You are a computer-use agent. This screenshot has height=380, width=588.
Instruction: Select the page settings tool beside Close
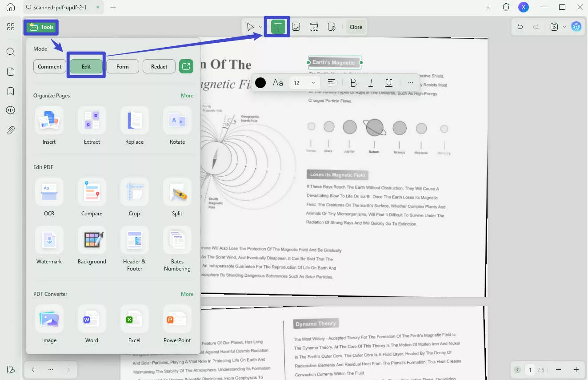[x=332, y=27]
